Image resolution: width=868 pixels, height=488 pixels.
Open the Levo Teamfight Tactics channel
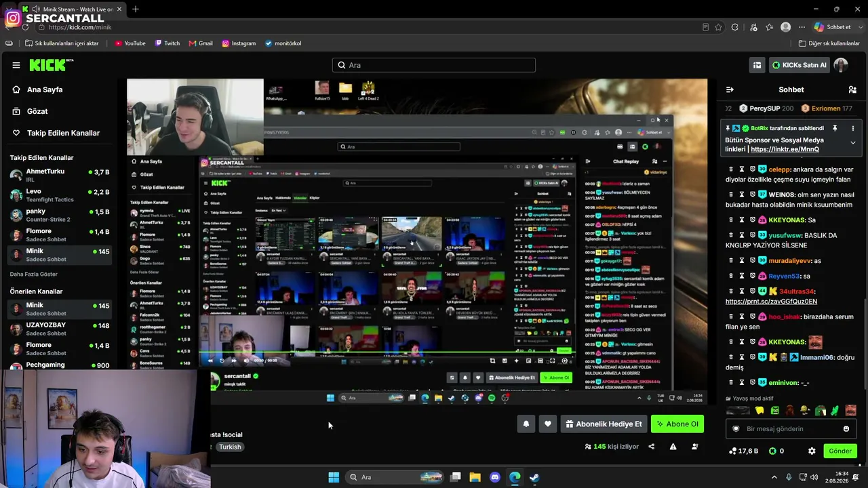(x=60, y=195)
